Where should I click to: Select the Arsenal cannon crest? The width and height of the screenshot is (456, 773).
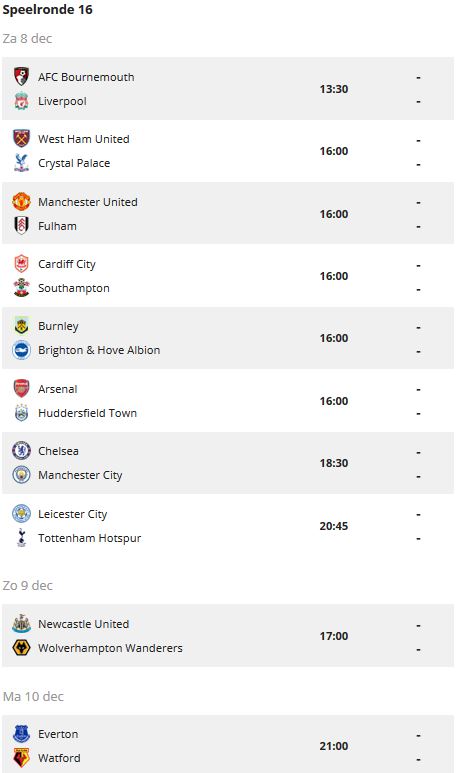pos(21,388)
